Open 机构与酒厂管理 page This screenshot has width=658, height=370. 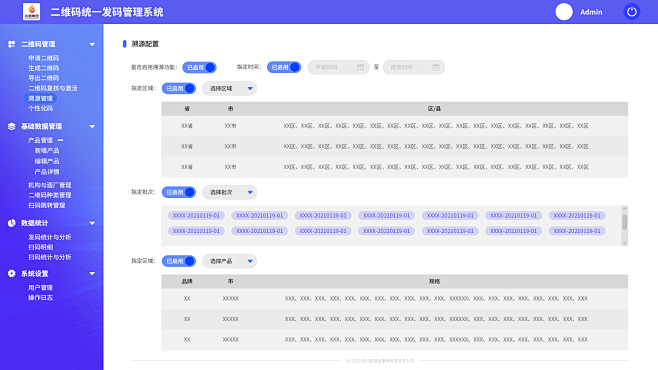pyautogui.click(x=50, y=185)
